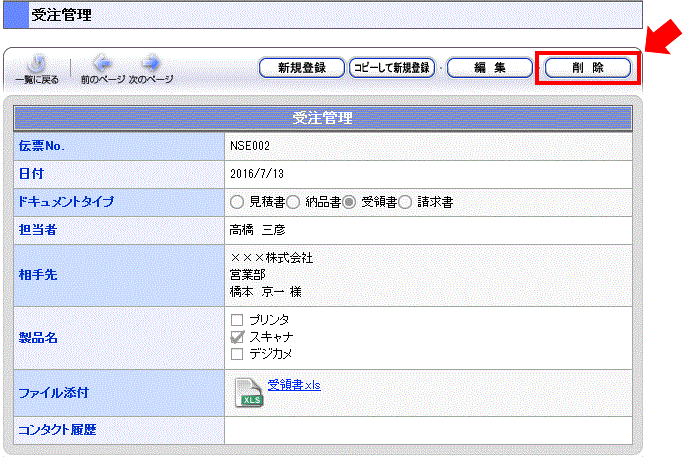Click the empty コンタクト履歴 field
The height and width of the screenshot is (457, 684).
tap(428, 431)
